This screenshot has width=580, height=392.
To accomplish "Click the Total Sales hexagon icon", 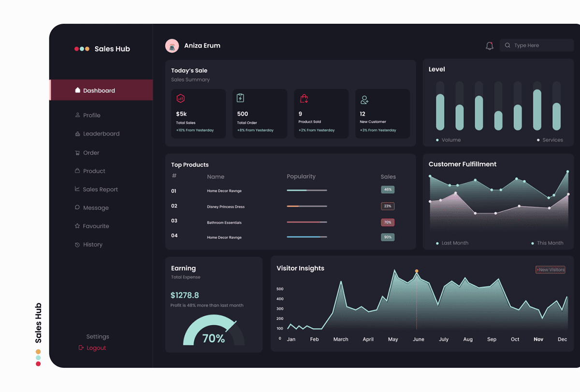I will tap(181, 98).
